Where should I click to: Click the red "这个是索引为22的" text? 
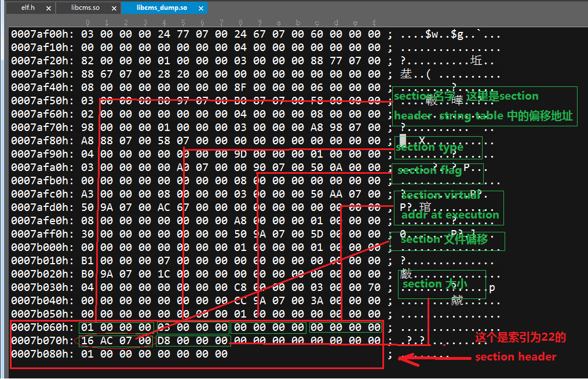tap(521, 338)
